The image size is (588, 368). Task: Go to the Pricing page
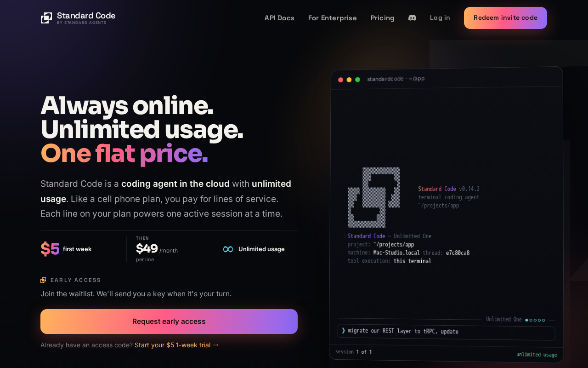pos(383,18)
